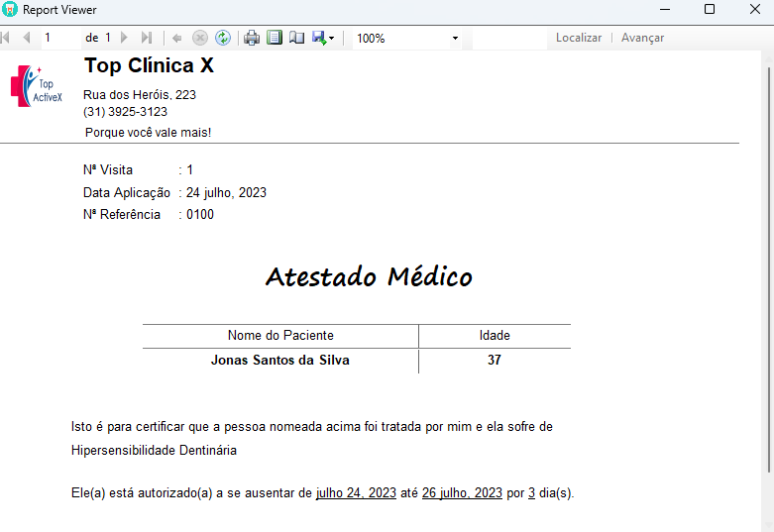Click underlined end date 26 julho, 2023
Viewport: 774px width, 532px height.
coord(462,493)
